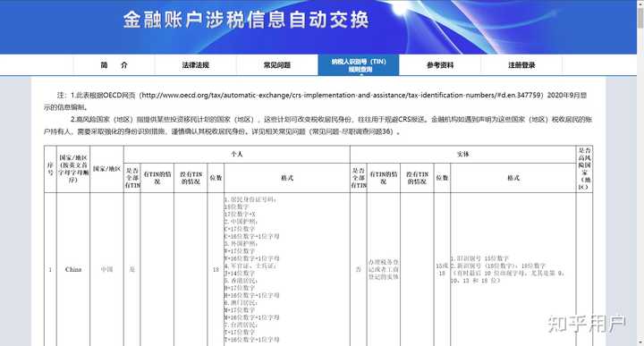Image resolution: width=644 pixels, height=346 pixels.
Task: Click the 序号 column header
Action: 50,169
